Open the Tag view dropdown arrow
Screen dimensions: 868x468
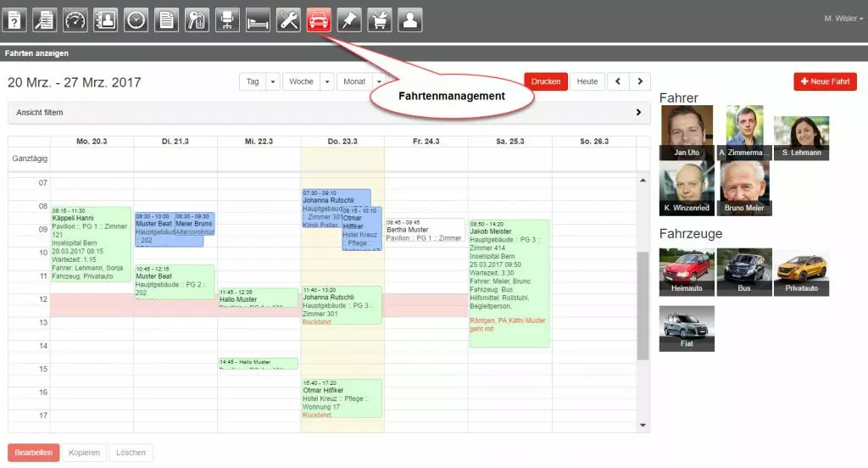[273, 82]
